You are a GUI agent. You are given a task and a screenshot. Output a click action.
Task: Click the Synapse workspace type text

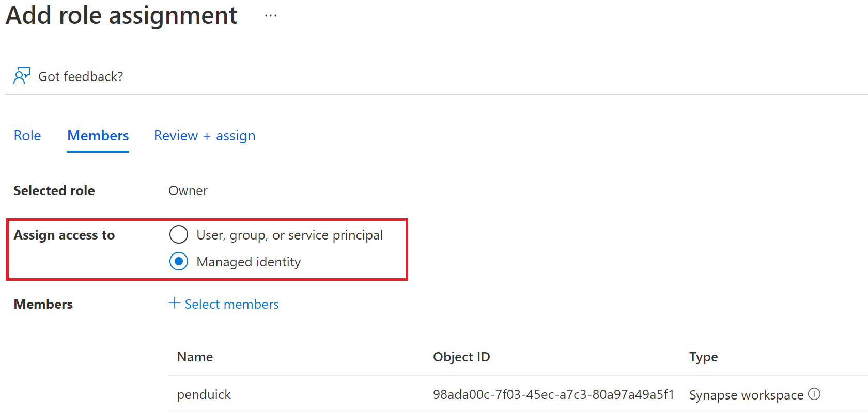(746, 395)
